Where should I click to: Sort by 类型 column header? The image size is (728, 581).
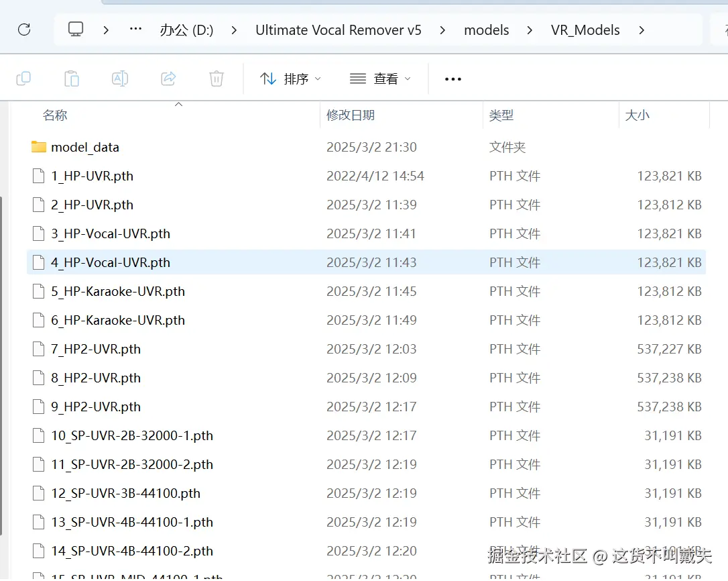click(x=501, y=115)
